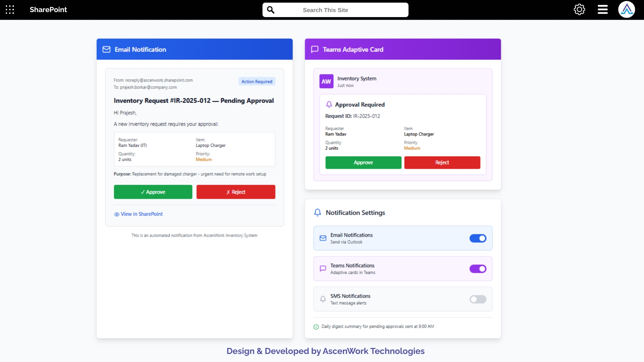Open the hamburger navigation menu
644x362 pixels.
(x=602, y=9)
